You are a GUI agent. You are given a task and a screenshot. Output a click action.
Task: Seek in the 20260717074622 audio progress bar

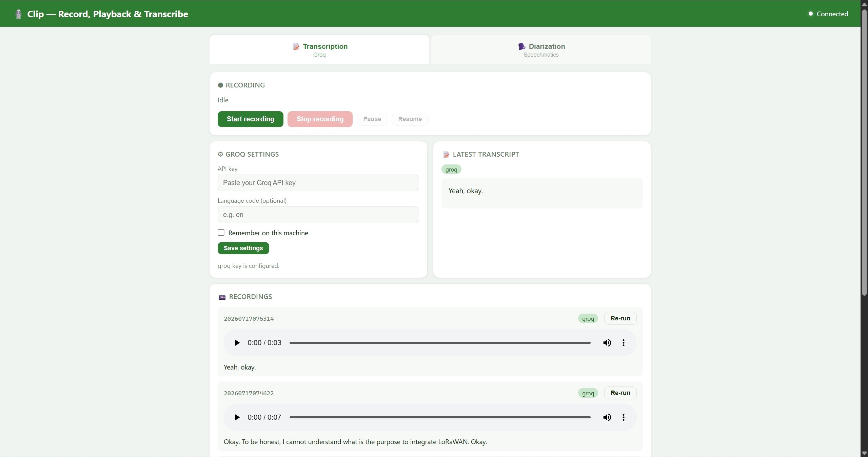440,417
